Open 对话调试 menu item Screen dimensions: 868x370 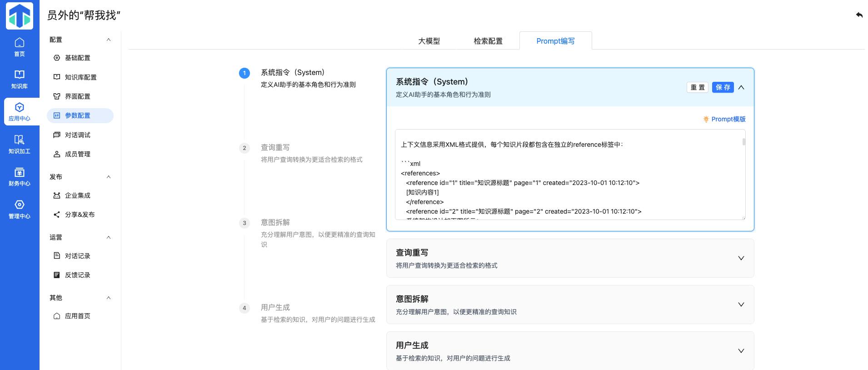point(80,135)
